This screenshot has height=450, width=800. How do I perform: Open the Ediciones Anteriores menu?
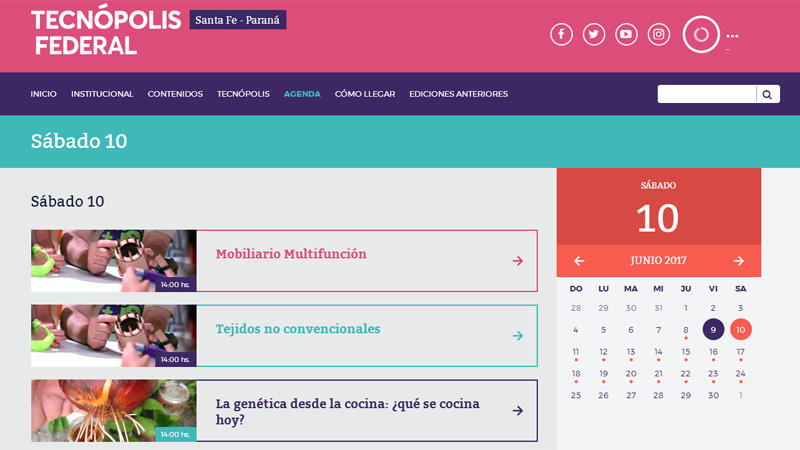point(458,94)
